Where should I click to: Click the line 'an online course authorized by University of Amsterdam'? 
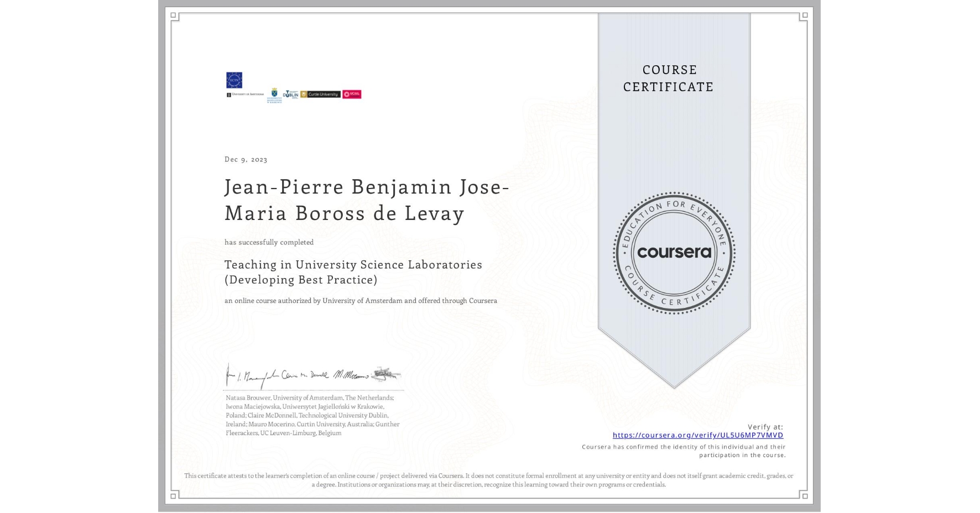click(361, 301)
